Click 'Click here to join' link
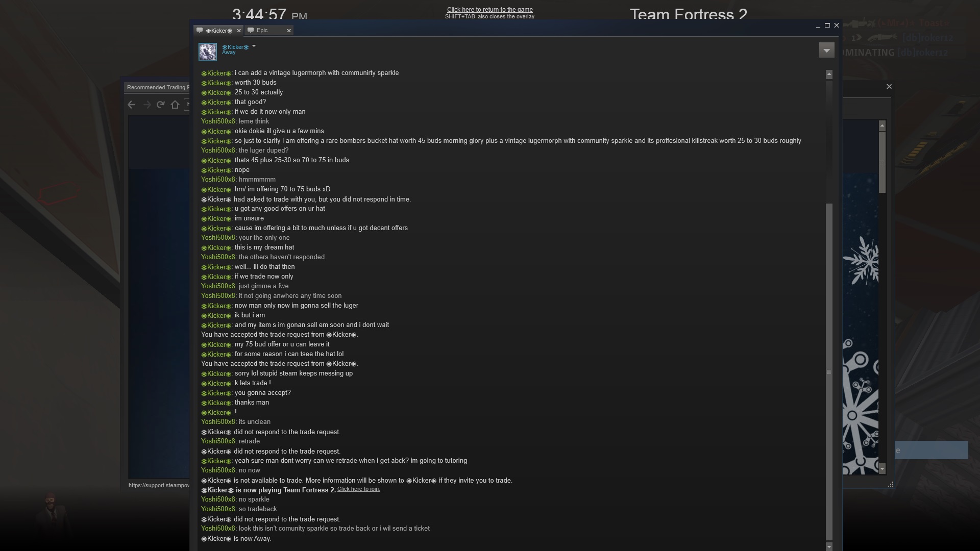This screenshot has height=551, width=980. tap(358, 489)
